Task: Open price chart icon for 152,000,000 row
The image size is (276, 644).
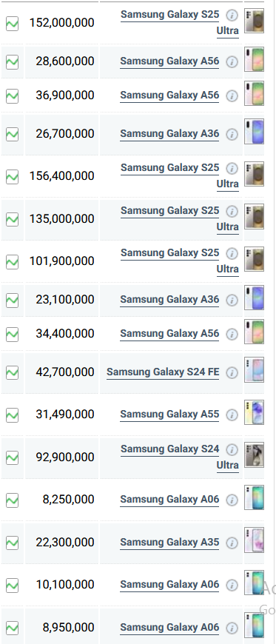Action: (13, 24)
